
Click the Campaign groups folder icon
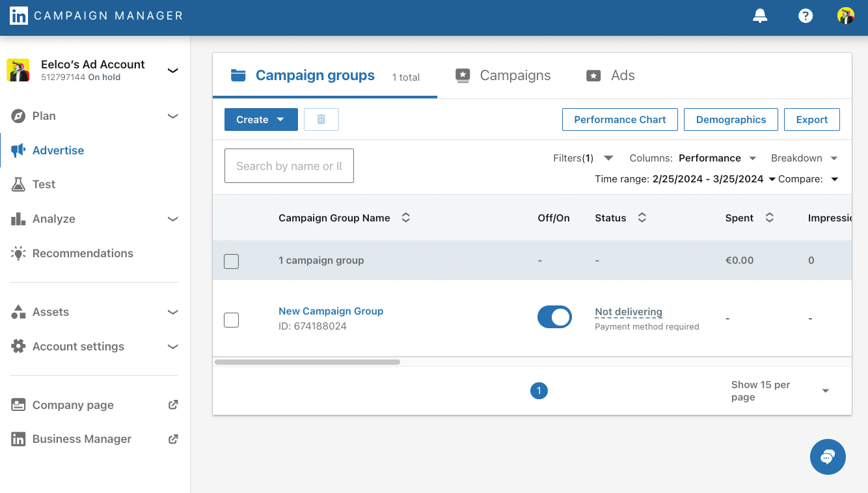coord(239,76)
